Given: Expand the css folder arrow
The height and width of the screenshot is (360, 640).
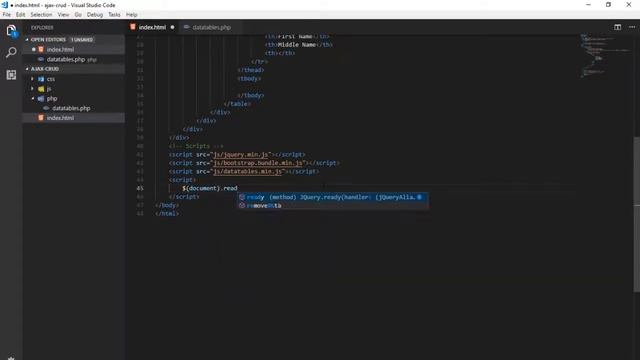Looking at the screenshot, I should click(33, 79).
